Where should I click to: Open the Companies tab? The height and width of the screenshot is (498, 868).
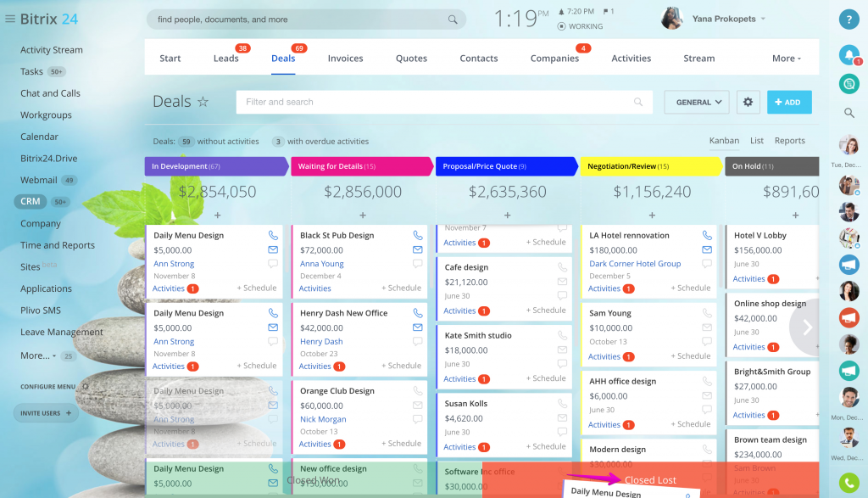pyautogui.click(x=554, y=59)
